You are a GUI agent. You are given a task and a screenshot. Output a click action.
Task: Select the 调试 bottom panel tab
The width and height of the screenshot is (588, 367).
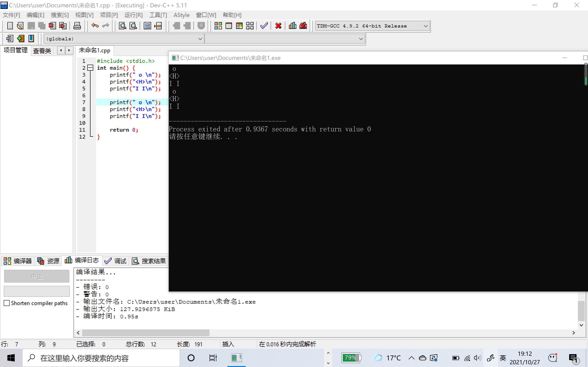tap(116, 261)
